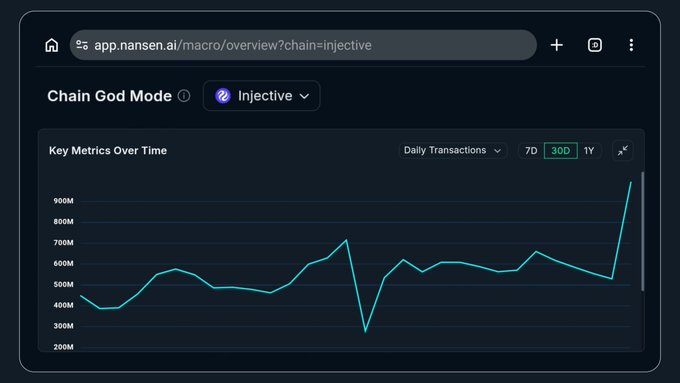This screenshot has width=680, height=383.
Task: Open the browser three-dot menu
Action: pyautogui.click(x=631, y=45)
